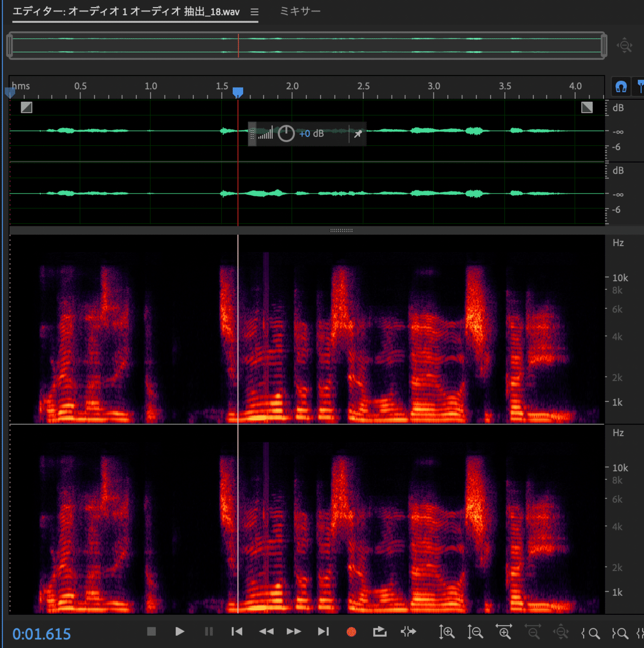This screenshot has width=644, height=648.
Task: Click the 10k label on upper frequency scale
Action: pyautogui.click(x=620, y=278)
